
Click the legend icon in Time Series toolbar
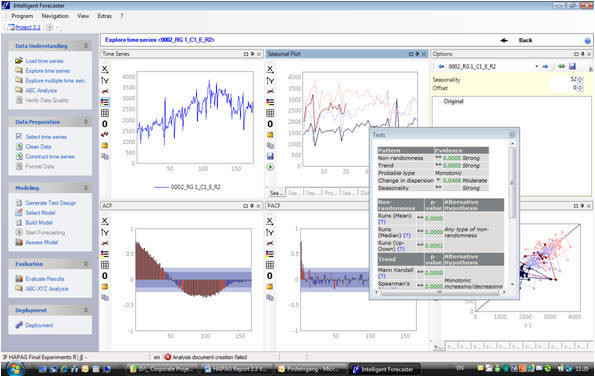click(105, 102)
